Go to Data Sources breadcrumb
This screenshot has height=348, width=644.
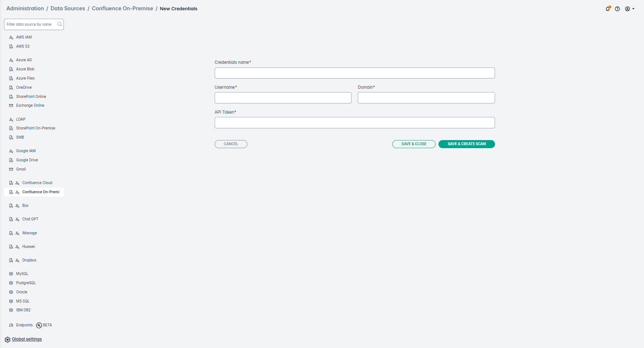[x=68, y=8]
